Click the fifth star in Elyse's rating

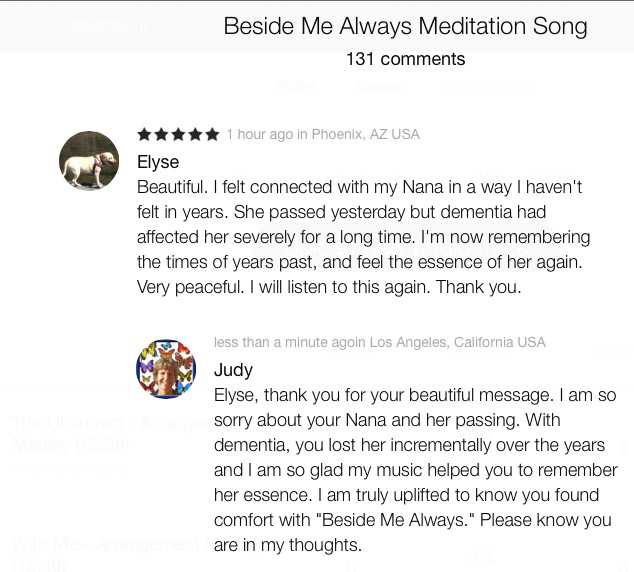212,134
